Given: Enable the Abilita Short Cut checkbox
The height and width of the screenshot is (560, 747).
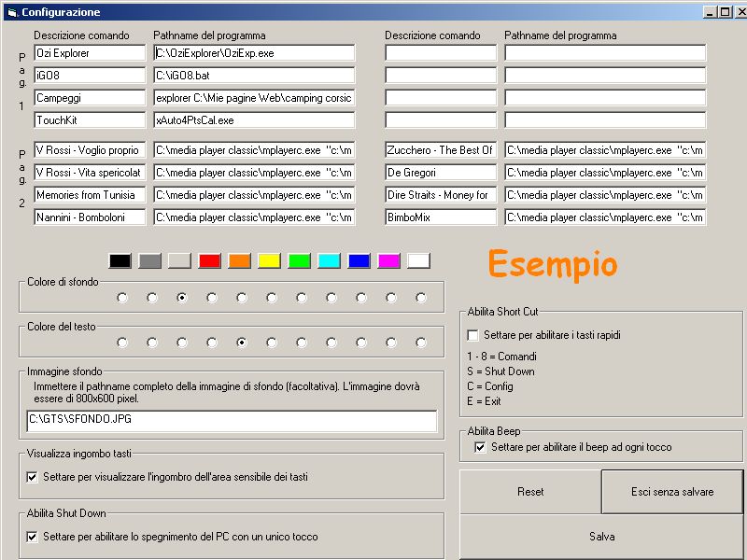Looking at the screenshot, I should [472, 335].
